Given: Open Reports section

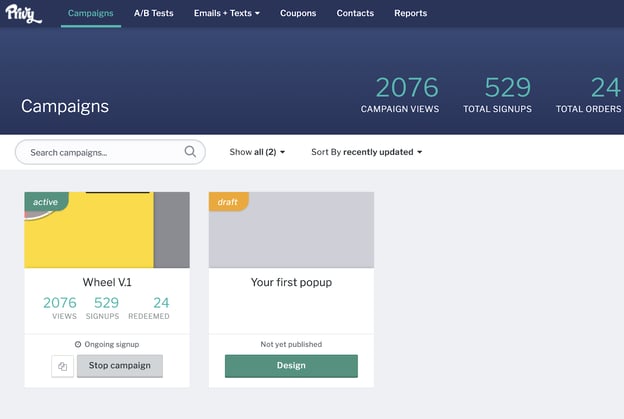Looking at the screenshot, I should coord(411,13).
